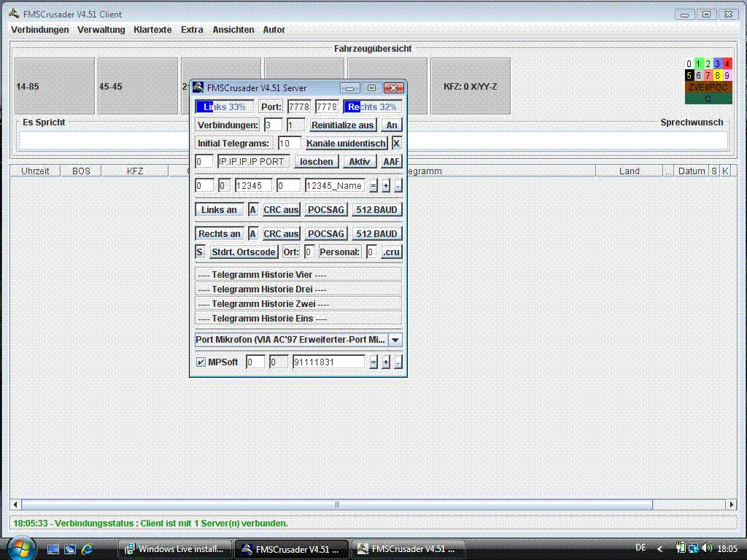This screenshot has width=747, height=560.
Task: Click the Kanäle unidentisch button
Action: click(347, 144)
